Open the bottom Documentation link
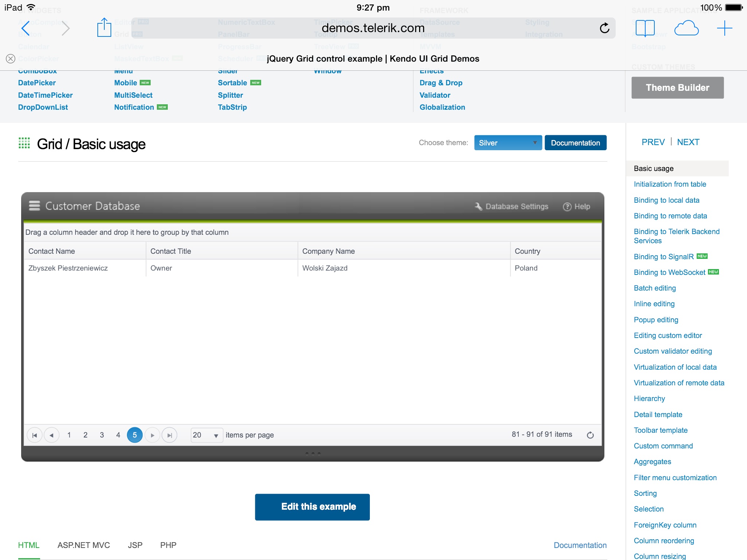The width and height of the screenshot is (747, 560). tap(580, 545)
